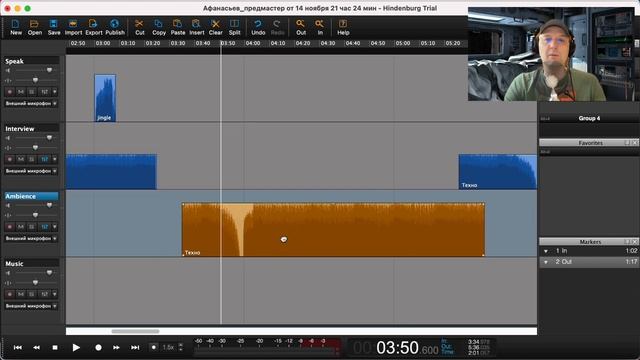Open the Interview track input device dropdown

point(31,171)
